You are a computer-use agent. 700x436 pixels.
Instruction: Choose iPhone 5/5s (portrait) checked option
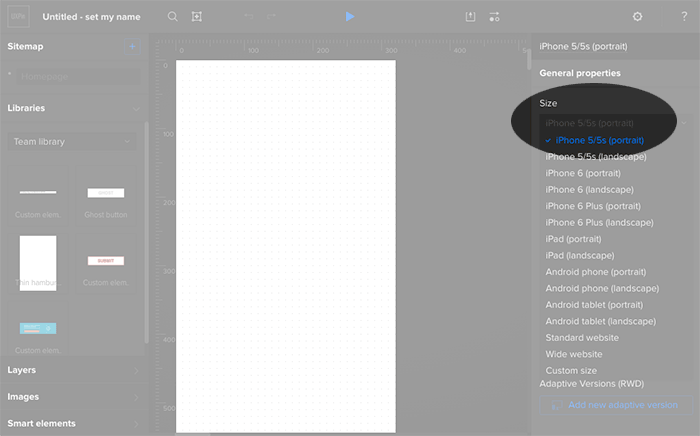595,140
